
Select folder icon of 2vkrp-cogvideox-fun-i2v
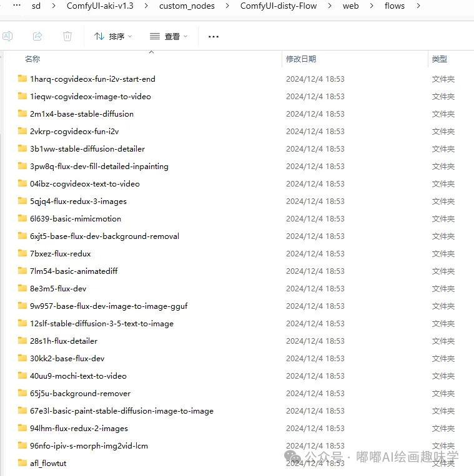[22, 131]
